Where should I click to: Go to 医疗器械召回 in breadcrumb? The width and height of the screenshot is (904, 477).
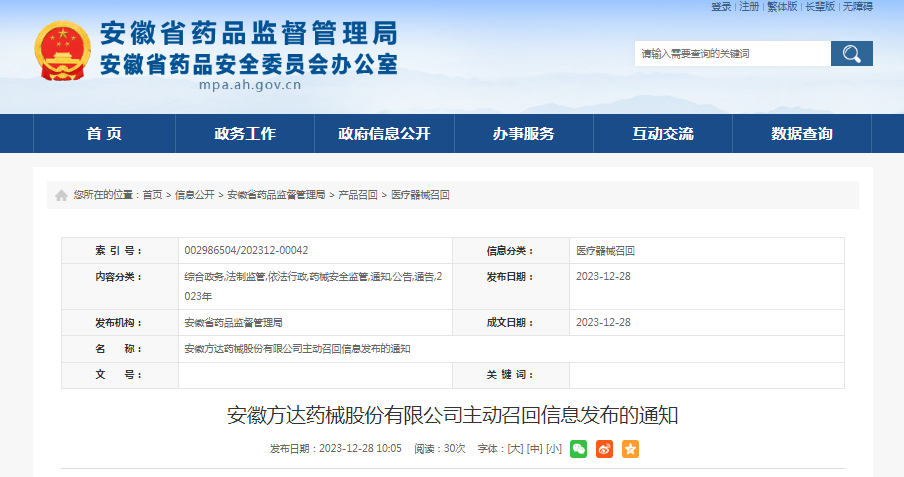(420, 195)
